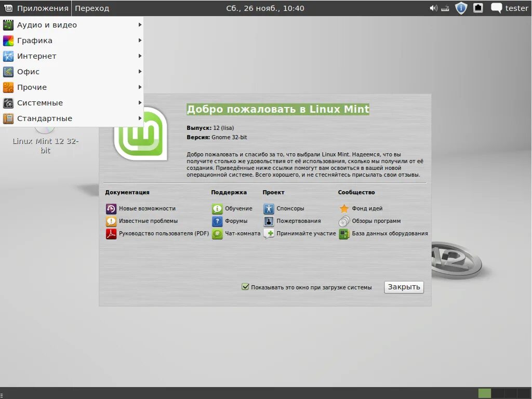This screenshot has height=399, width=532.
Task: Click the База данных оборудования icon
Action: click(x=344, y=234)
